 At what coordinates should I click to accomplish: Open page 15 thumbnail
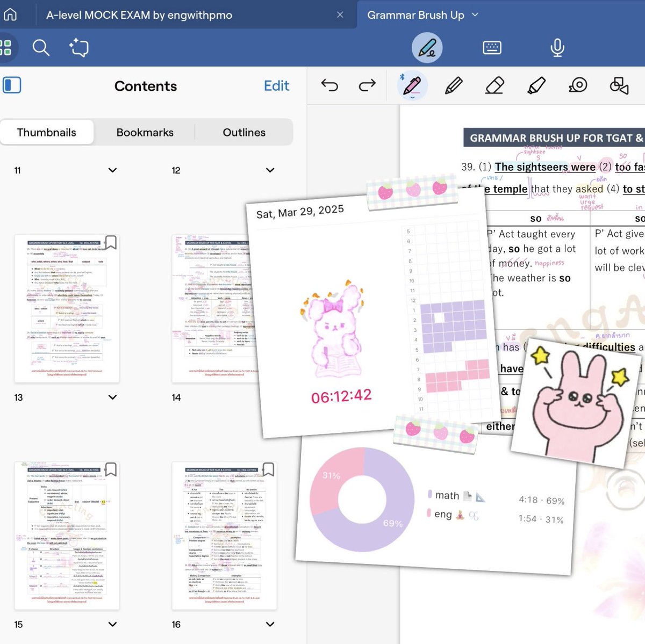pyautogui.click(x=67, y=536)
